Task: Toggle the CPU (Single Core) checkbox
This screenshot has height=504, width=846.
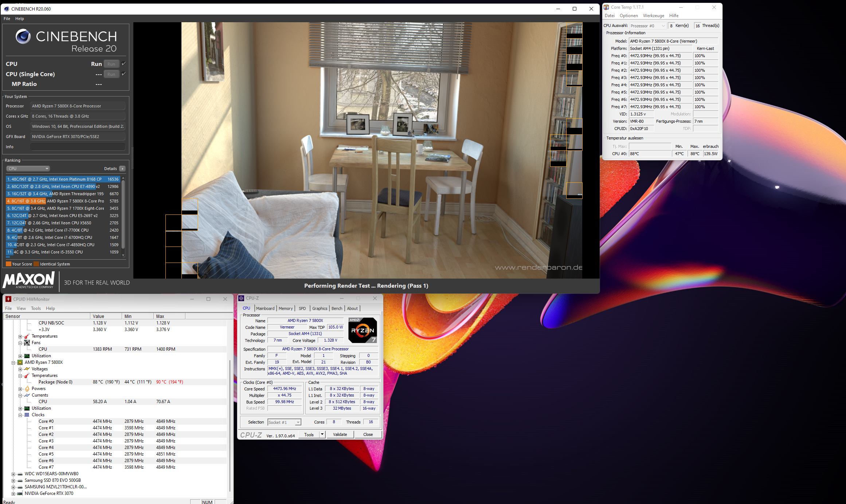Action: coord(124,74)
